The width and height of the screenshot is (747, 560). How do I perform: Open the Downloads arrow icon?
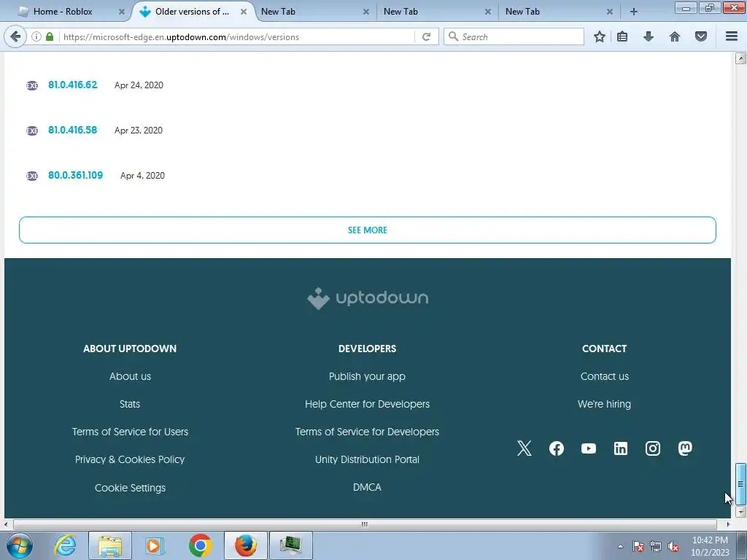[649, 36]
